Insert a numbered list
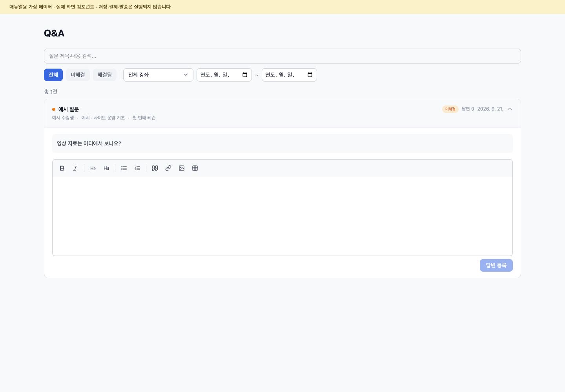The image size is (565, 392). click(x=137, y=168)
